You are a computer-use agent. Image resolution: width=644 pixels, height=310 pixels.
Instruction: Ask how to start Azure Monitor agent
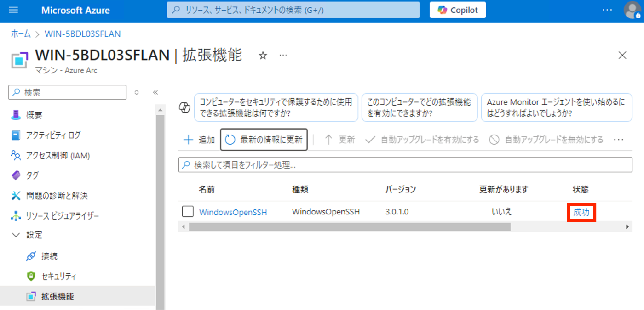click(x=556, y=107)
